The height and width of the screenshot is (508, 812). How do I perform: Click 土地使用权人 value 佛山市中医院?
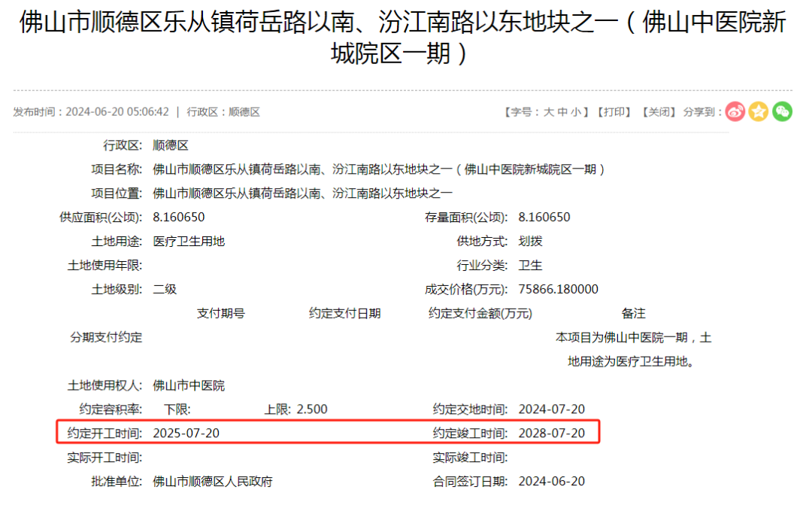pyautogui.click(x=189, y=385)
